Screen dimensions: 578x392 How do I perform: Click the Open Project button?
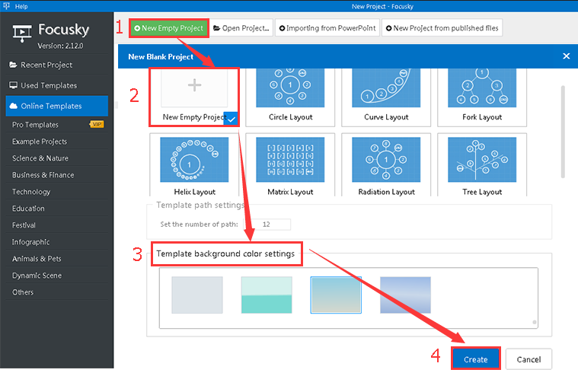pos(241,28)
